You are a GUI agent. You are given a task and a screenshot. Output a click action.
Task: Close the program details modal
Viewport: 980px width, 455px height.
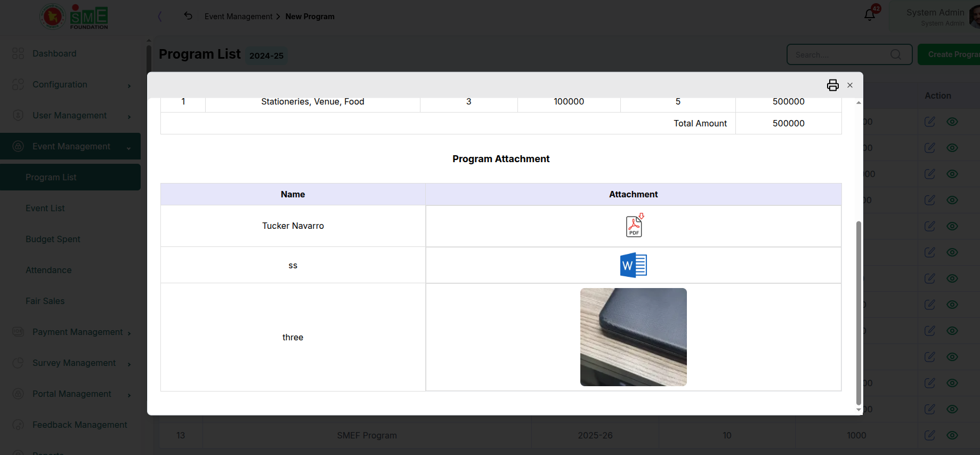pyautogui.click(x=850, y=85)
